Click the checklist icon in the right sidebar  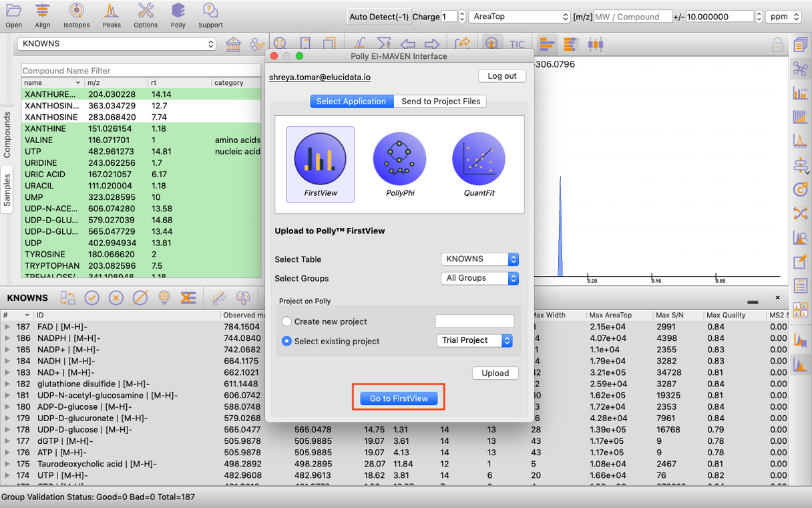(x=800, y=285)
